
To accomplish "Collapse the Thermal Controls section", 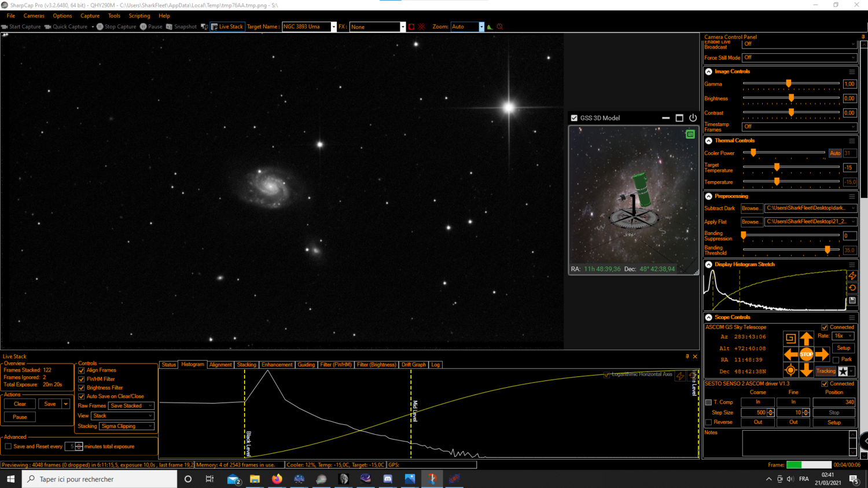I will pos(708,140).
